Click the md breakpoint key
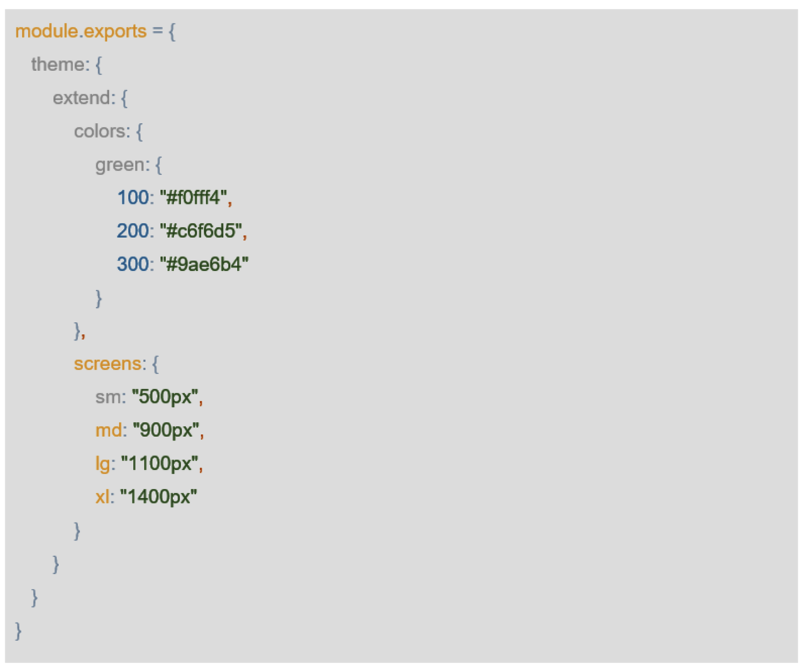 point(108,430)
